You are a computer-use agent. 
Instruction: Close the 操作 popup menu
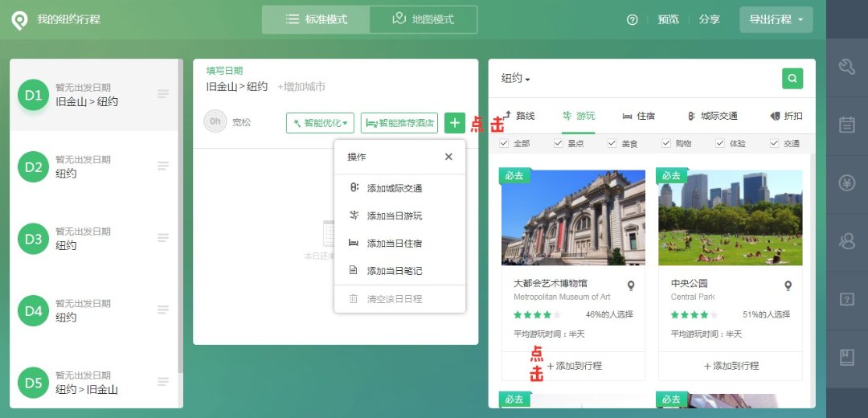pyautogui.click(x=448, y=157)
